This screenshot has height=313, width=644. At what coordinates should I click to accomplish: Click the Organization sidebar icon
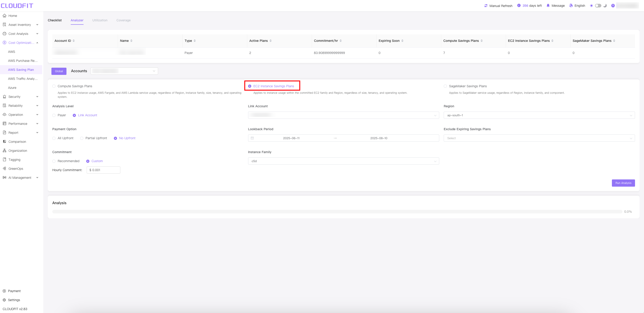pos(4,151)
